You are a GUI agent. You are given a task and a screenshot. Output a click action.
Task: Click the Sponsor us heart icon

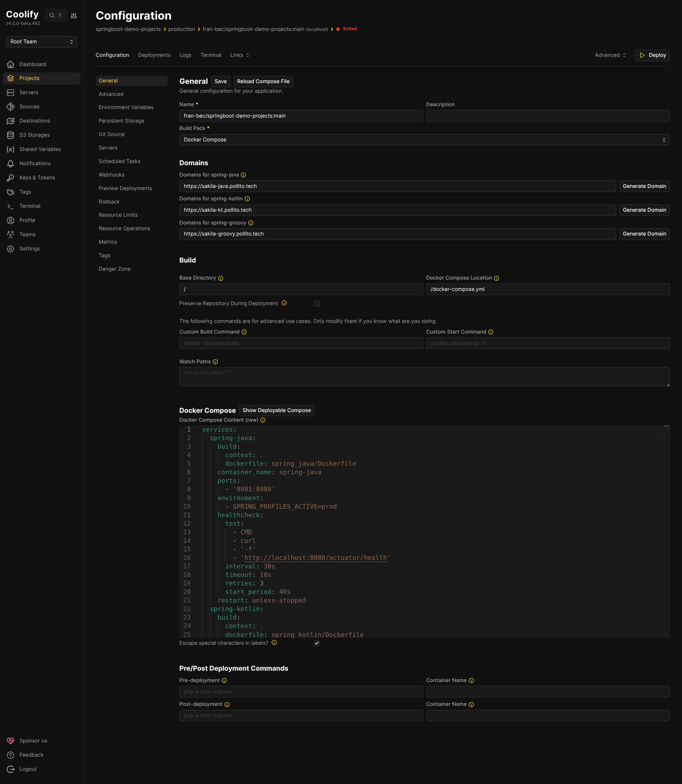pos(11,741)
